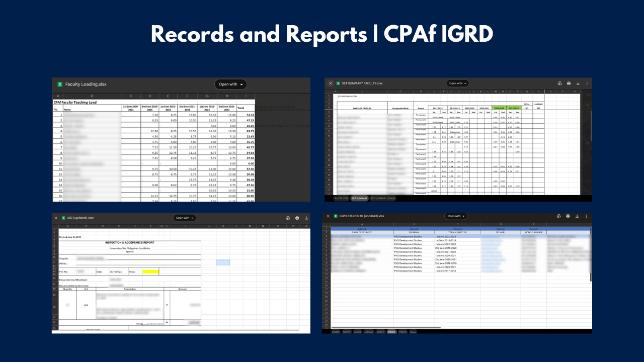Open the PDEED sheet tab
The width and height of the screenshot is (644, 362).
click(403, 332)
